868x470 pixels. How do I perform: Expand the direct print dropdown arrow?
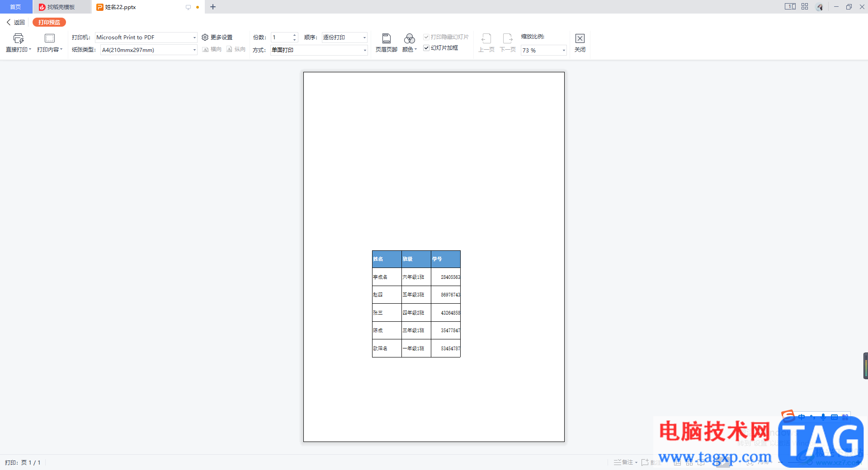[30, 50]
